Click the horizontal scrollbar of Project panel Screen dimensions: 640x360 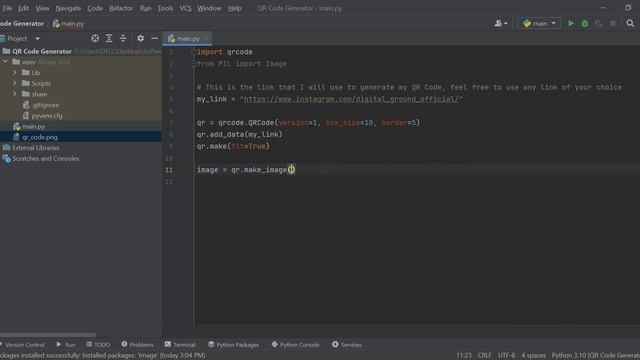(48, 335)
